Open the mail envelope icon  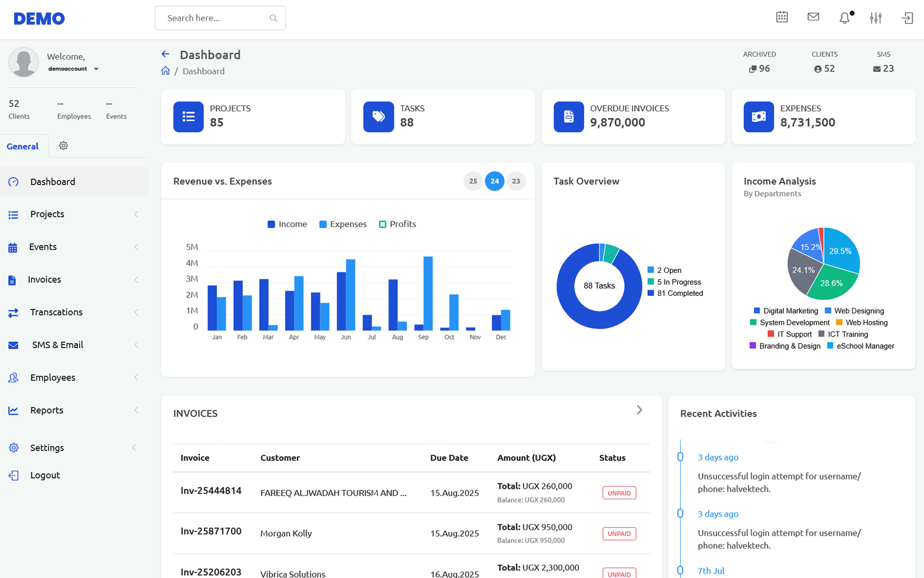813,17
